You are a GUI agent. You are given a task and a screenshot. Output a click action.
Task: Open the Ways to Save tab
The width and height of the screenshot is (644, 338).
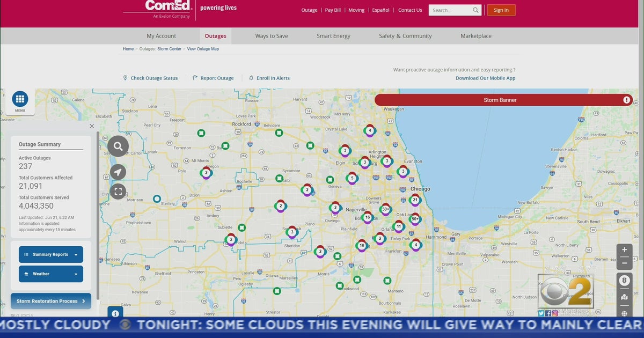tap(272, 36)
